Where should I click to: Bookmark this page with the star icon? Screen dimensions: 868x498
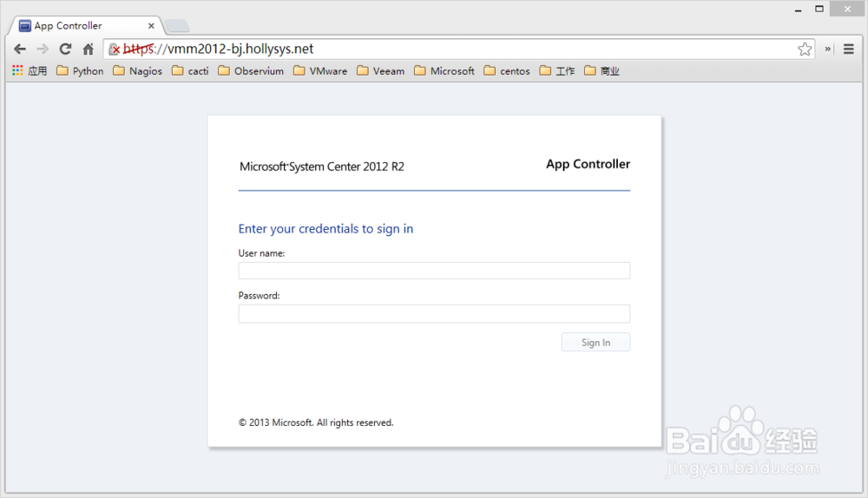pyautogui.click(x=805, y=49)
